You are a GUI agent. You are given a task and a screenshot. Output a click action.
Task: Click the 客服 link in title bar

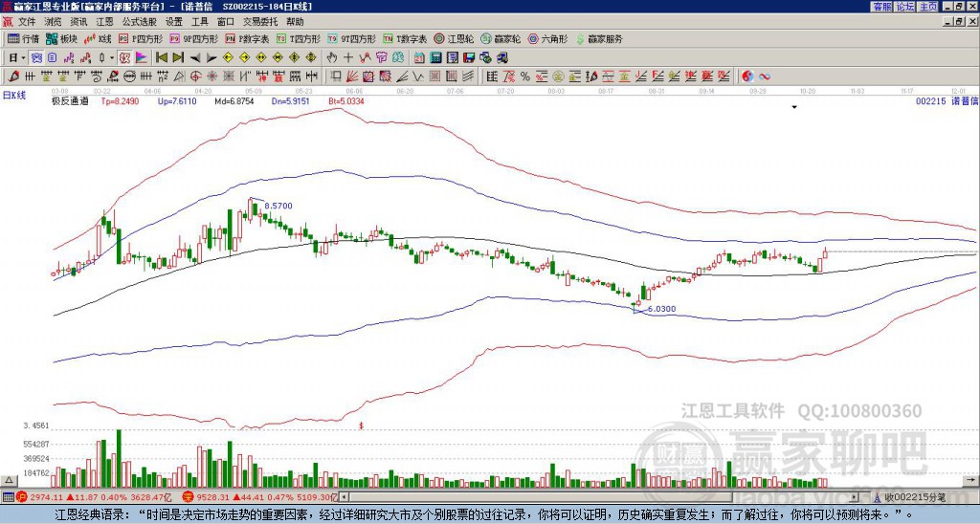click(881, 7)
